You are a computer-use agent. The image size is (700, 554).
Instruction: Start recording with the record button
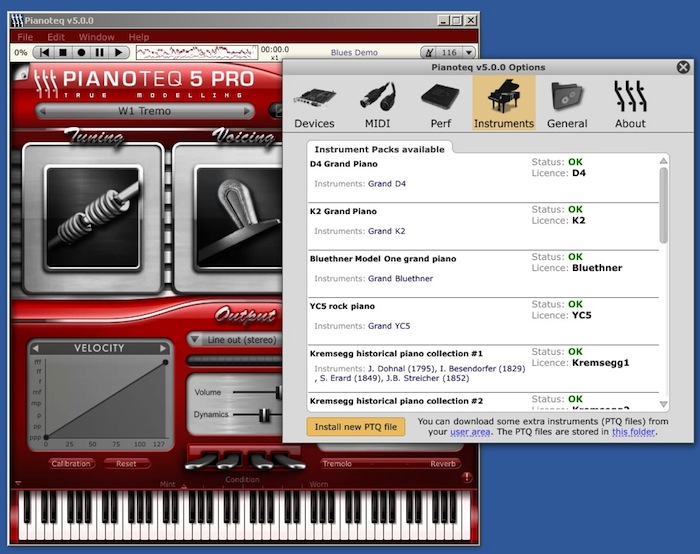81,52
